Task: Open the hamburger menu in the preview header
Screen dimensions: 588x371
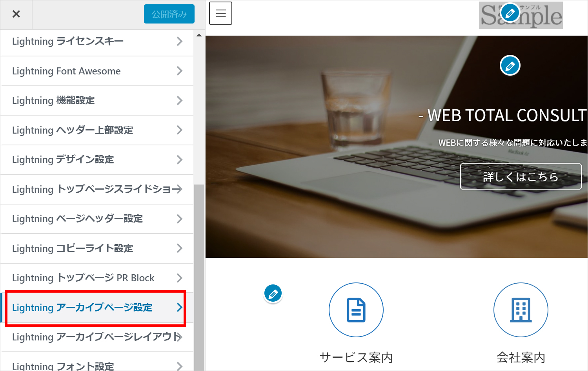Action: click(x=220, y=13)
